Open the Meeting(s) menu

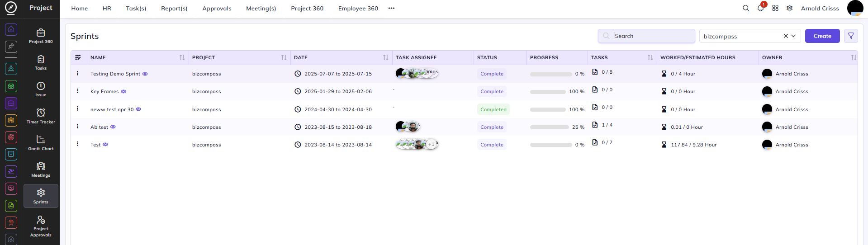pyautogui.click(x=261, y=8)
